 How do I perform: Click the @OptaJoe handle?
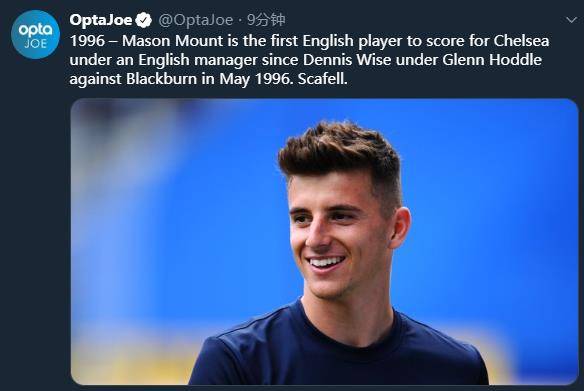pos(196,20)
